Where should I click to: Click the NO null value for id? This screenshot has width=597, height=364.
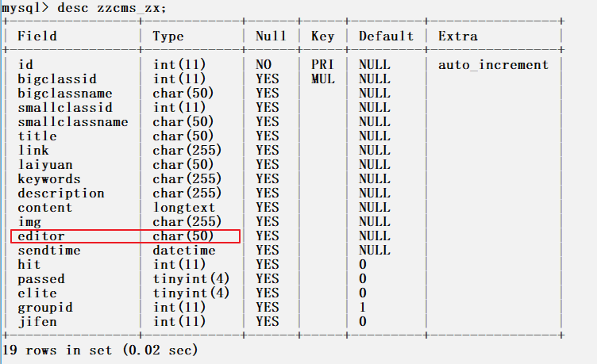[264, 65]
